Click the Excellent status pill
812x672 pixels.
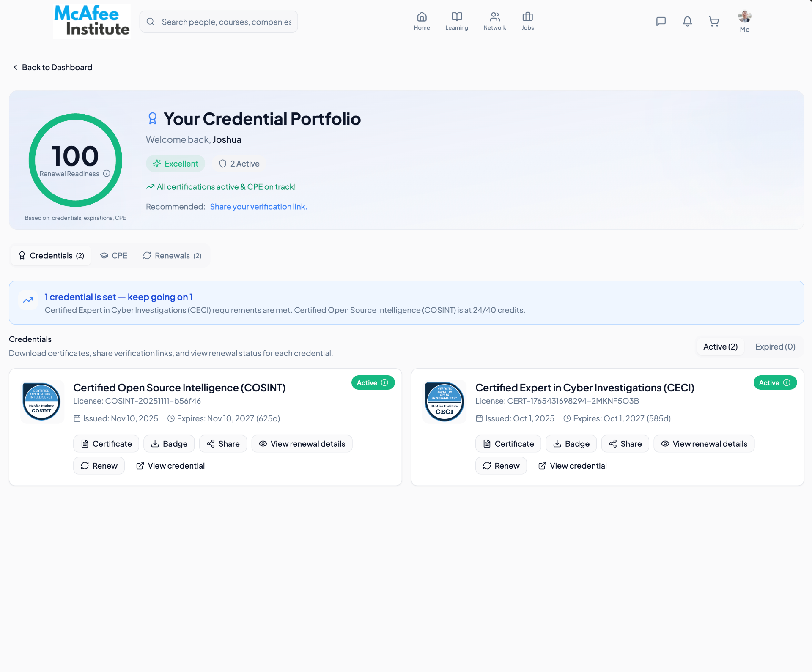tap(176, 164)
